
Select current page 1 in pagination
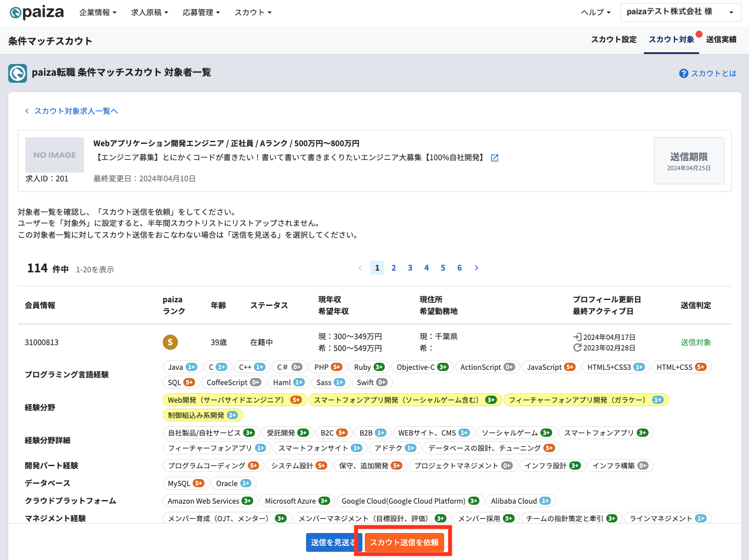point(377,268)
